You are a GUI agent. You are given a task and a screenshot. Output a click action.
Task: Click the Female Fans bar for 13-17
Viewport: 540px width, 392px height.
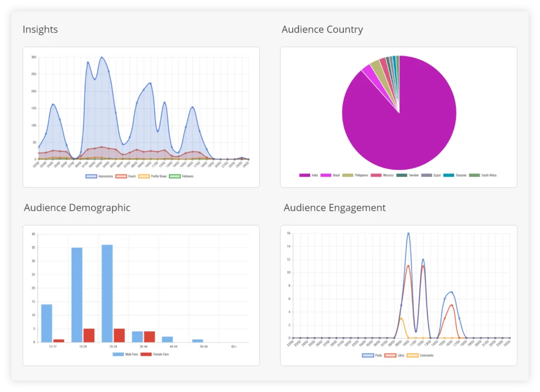pyautogui.click(x=59, y=341)
